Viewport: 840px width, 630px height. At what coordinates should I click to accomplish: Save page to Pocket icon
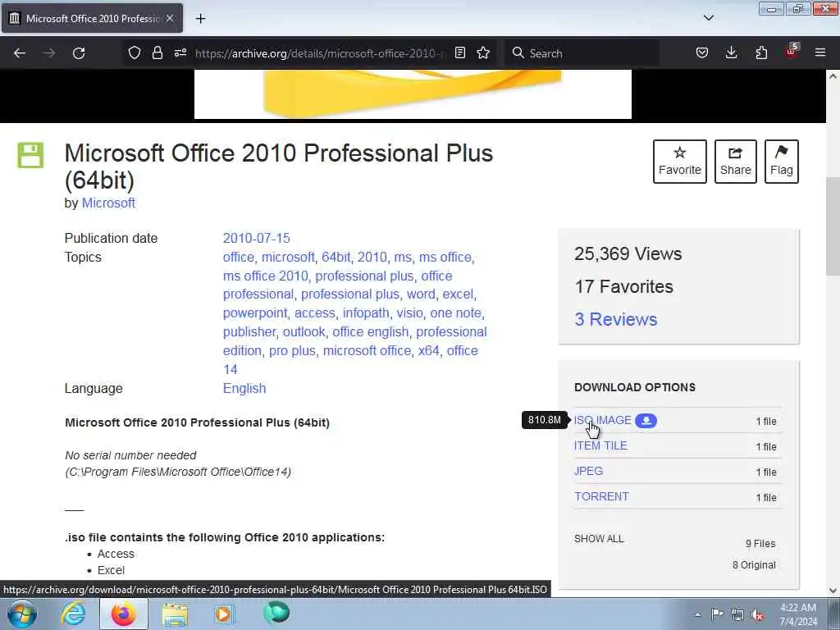[702, 52]
